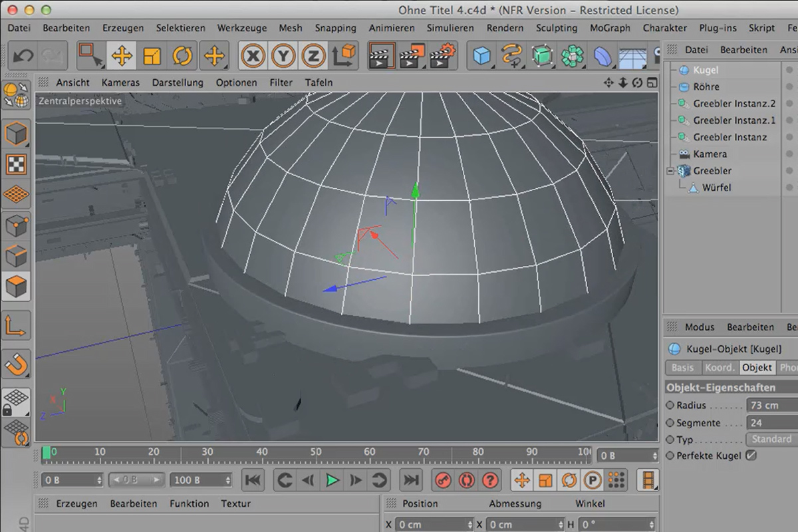Select the Rotate tool
The width and height of the screenshot is (798, 532).
tap(182, 56)
